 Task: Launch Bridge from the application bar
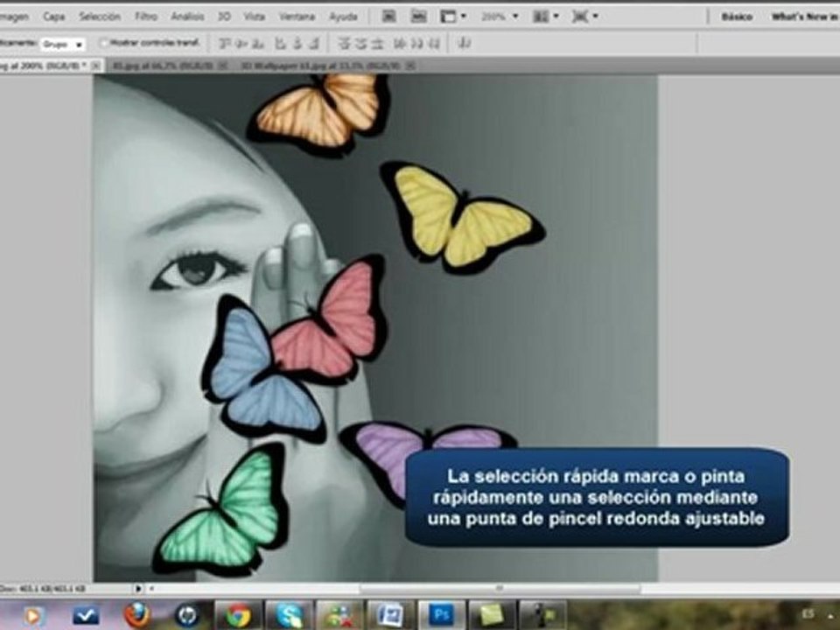[x=388, y=17]
